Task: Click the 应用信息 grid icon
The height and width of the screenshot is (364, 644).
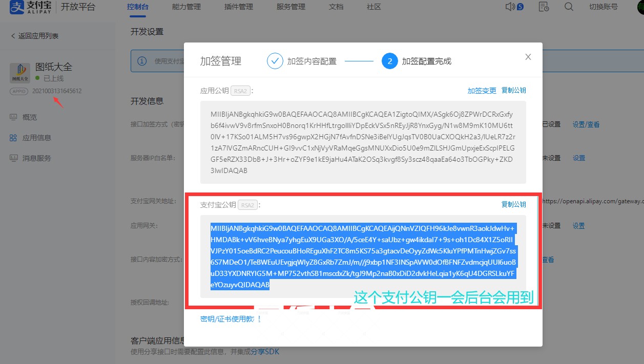Action: pyautogui.click(x=13, y=138)
